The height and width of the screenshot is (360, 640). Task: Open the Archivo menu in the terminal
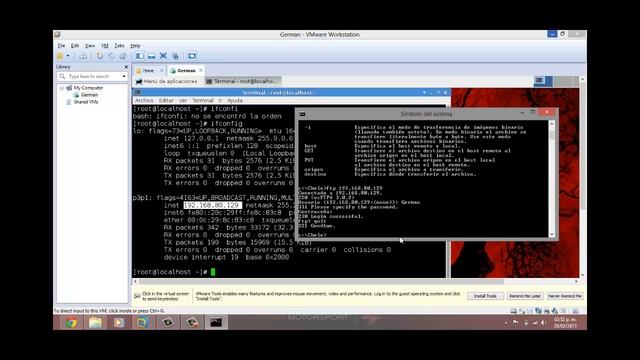[x=144, y=100]
